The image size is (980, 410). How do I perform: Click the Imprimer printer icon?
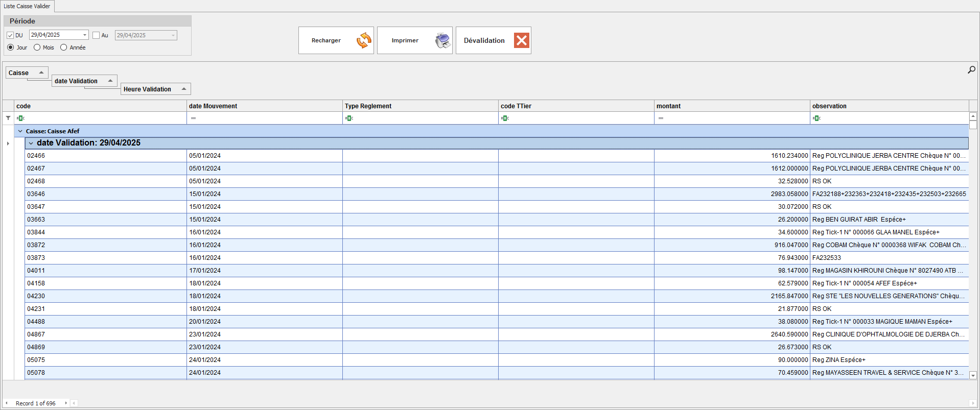tap(442, 40)
